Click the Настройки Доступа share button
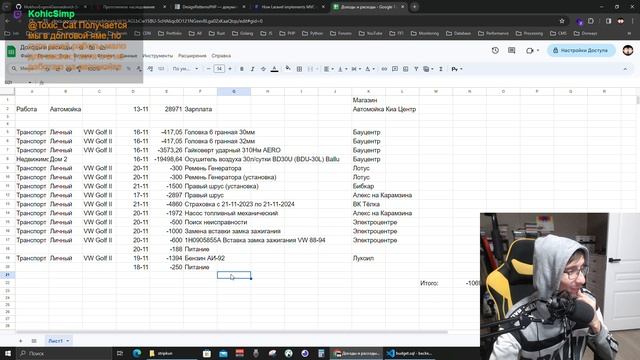 coord(581,50)
